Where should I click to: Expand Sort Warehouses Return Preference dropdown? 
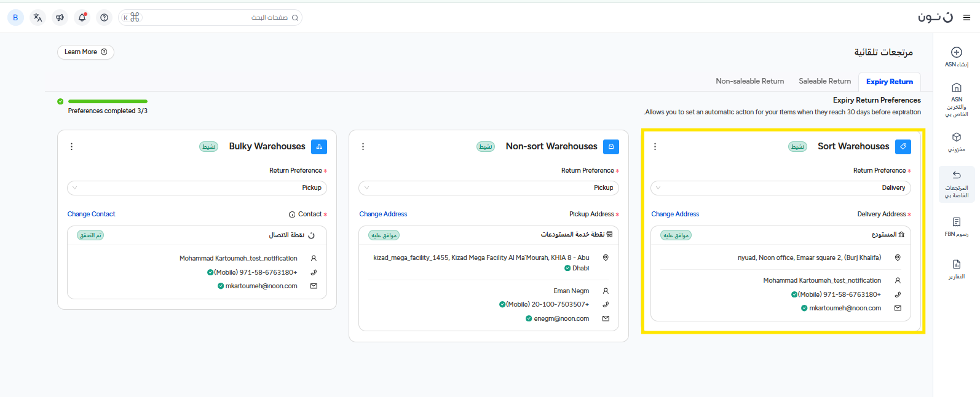point(780,188)
